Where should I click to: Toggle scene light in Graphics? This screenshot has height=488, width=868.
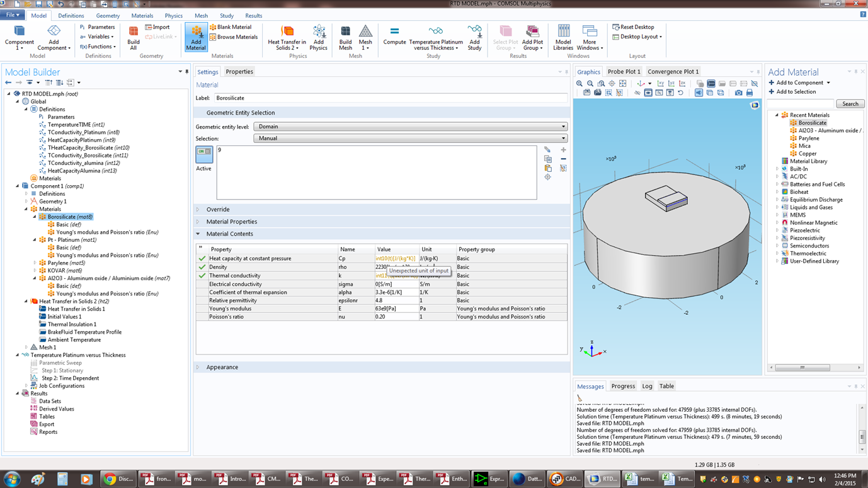pos(699,93)
